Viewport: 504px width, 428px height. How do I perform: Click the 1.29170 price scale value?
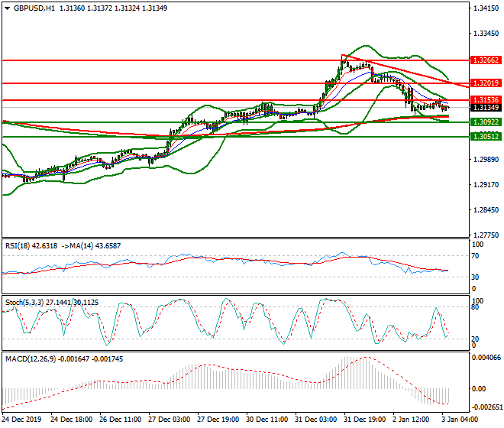pyautogui.click(x=486, y=185)
